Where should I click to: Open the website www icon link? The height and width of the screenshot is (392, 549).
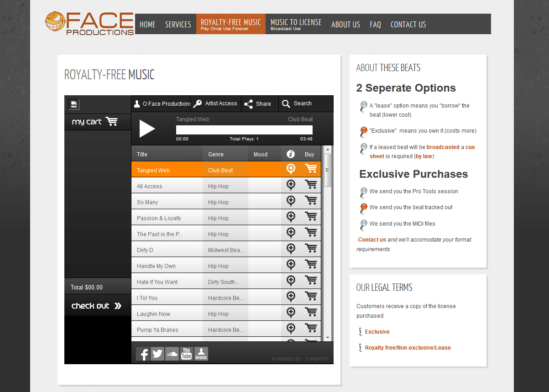[201, 354]
